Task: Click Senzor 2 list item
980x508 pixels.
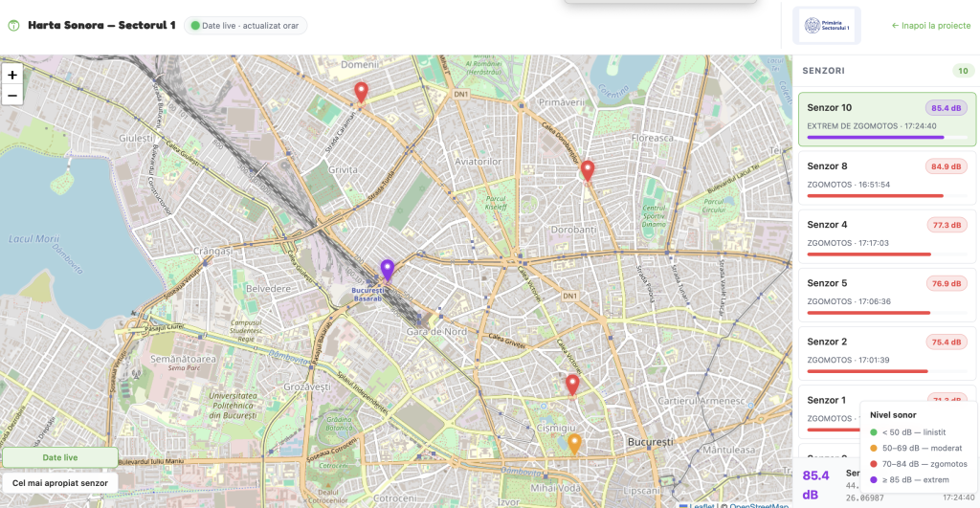Action: [x=886, y=352]
